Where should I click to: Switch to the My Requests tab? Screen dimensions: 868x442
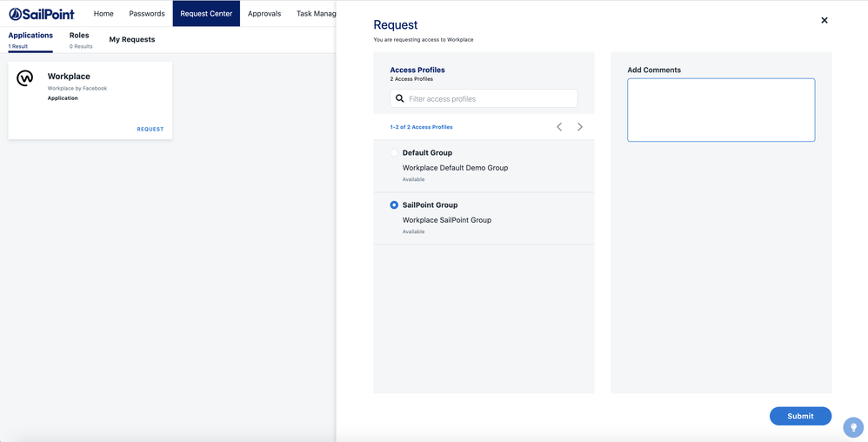click(132, 39)
